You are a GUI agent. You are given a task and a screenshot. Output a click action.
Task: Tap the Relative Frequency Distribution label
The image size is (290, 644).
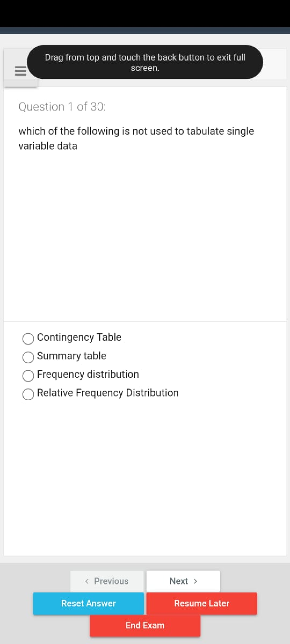click(108, 393)
